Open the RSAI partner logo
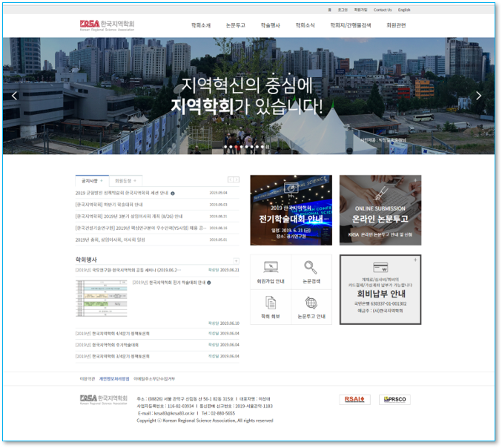This screenshot has height=448, width=502. [354, 399]
